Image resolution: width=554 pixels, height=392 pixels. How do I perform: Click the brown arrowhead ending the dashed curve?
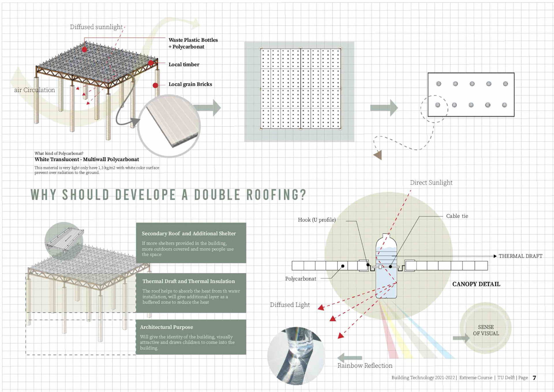[378, 155]
